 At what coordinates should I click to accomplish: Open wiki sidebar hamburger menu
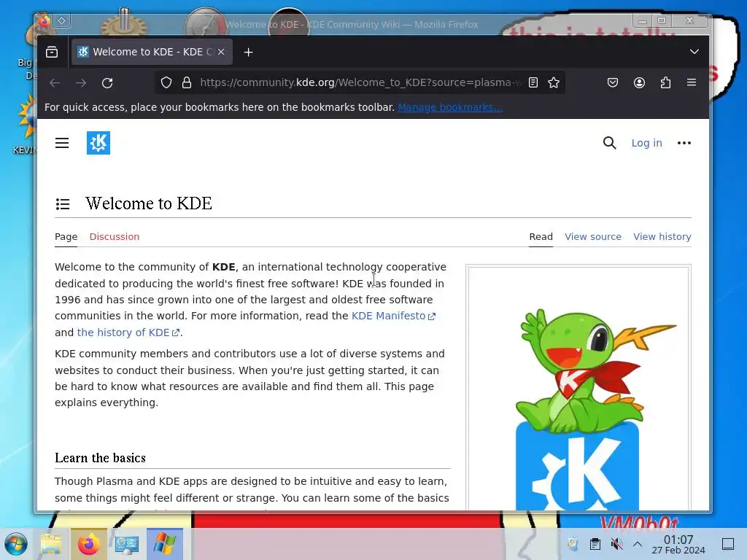click(x=62, y=143)
